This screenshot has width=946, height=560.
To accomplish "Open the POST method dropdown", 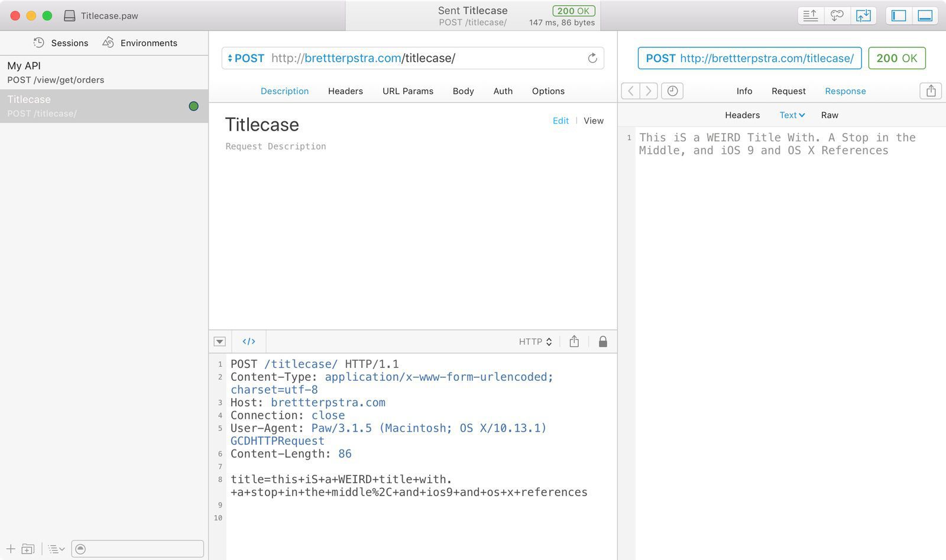I will [246, 58].
